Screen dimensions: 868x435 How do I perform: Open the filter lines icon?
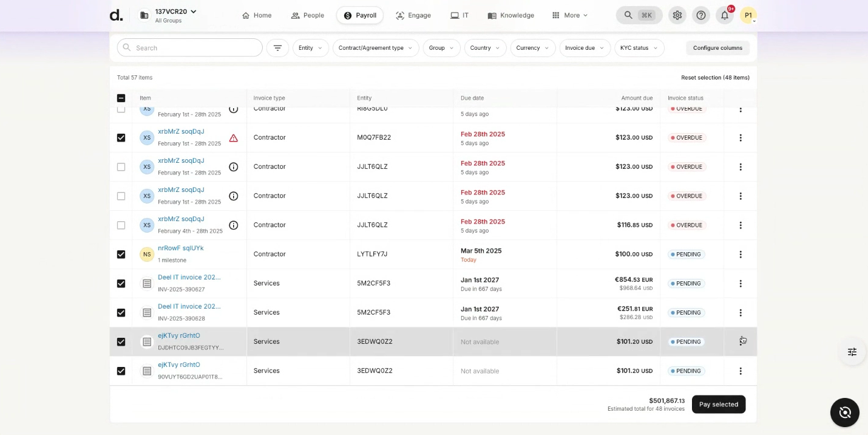tap(277, 48)
